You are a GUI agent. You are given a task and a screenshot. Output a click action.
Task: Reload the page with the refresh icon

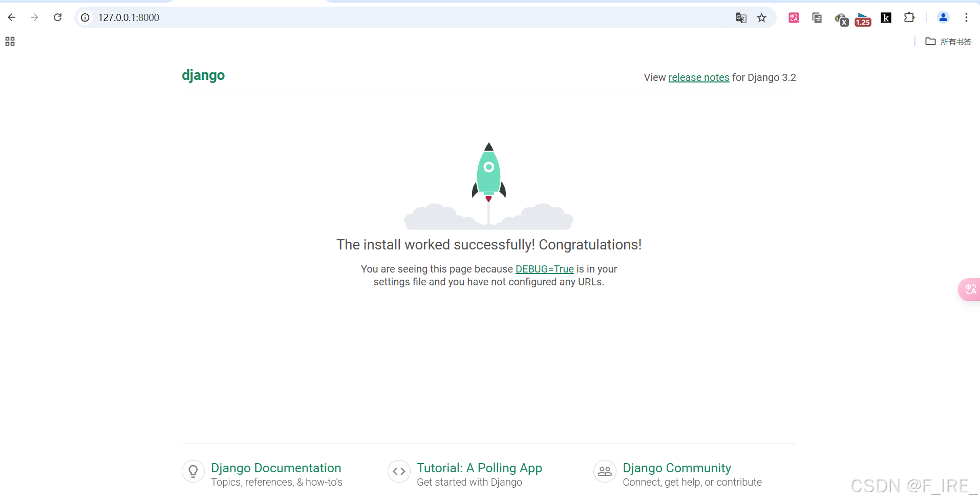click(57, 17)
